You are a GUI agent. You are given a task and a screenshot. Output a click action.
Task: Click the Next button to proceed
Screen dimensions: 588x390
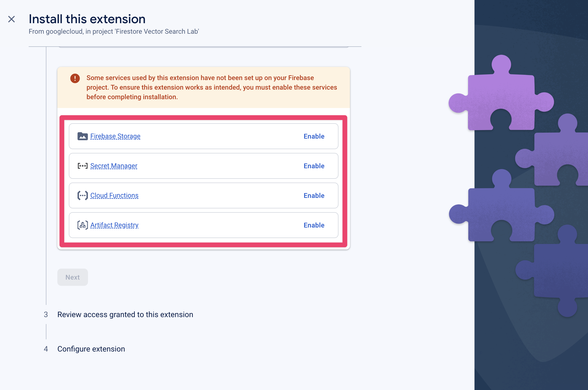72,277
